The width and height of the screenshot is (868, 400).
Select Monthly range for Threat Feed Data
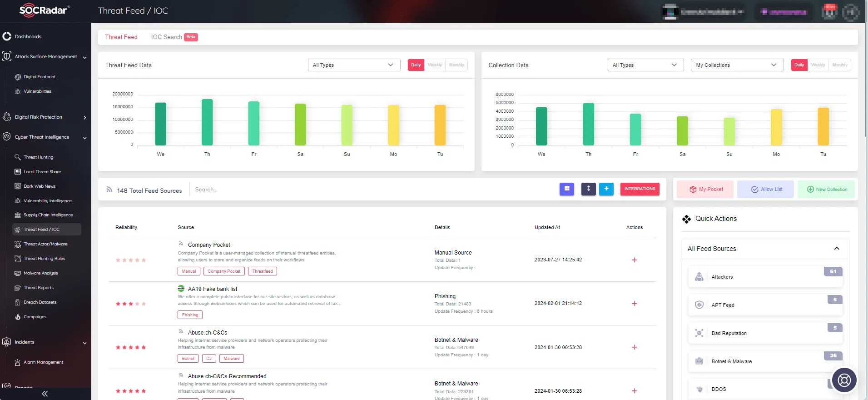(x=456, y=65)
